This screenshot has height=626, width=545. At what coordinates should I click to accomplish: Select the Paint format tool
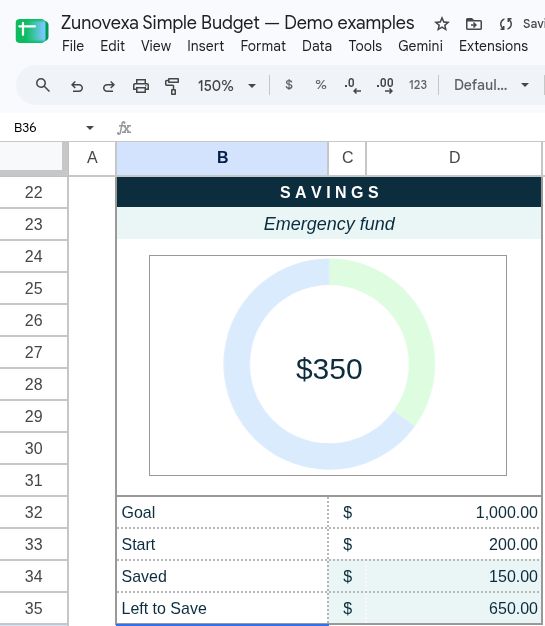point(172,86)
